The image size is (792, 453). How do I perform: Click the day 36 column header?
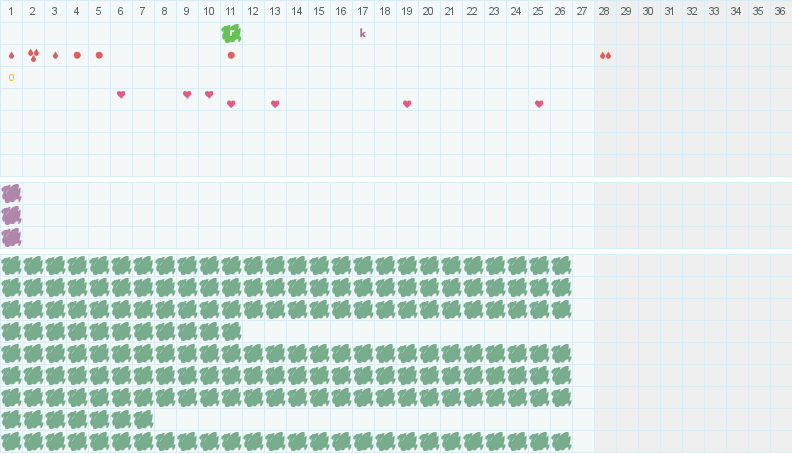pos(780,11)
